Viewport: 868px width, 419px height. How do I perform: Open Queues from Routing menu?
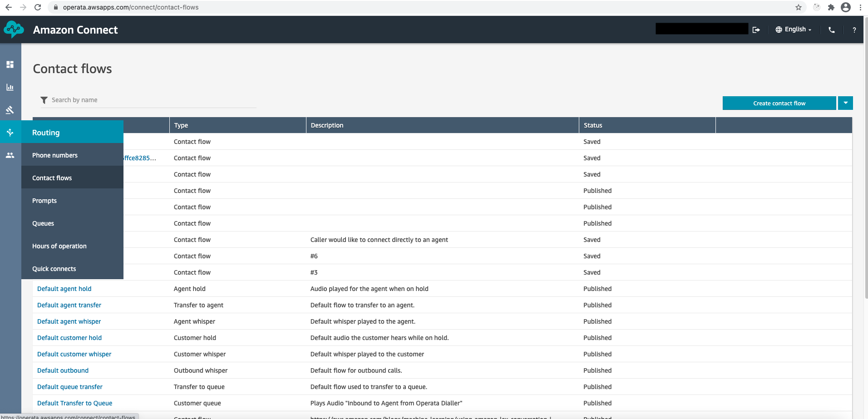coord(72,223)
